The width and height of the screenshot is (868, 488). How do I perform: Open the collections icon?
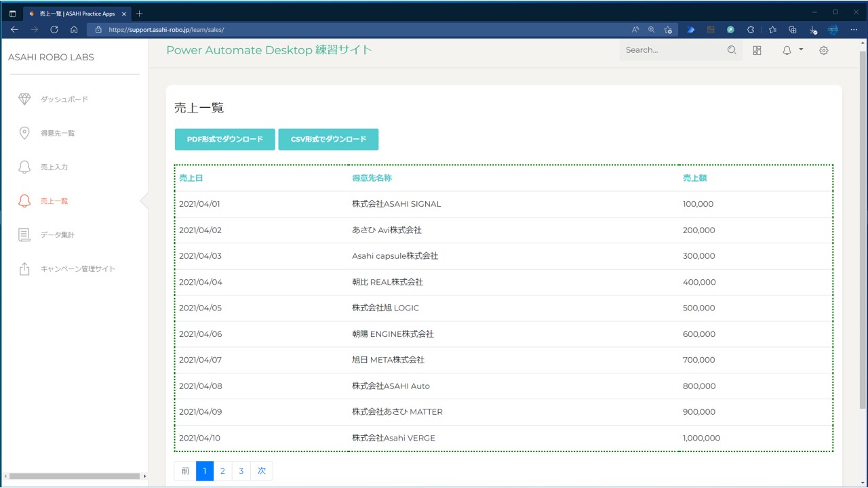point(793,30)
